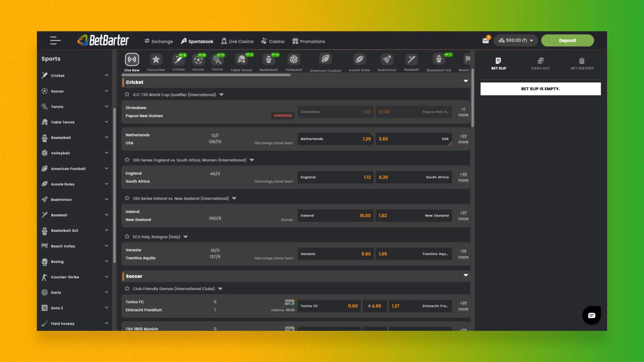Select the Badminton icon in sports bar

click(387, 60)
